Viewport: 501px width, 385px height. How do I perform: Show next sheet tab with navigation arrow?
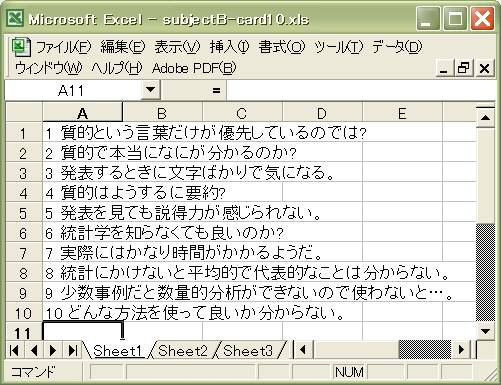(53, 350)
